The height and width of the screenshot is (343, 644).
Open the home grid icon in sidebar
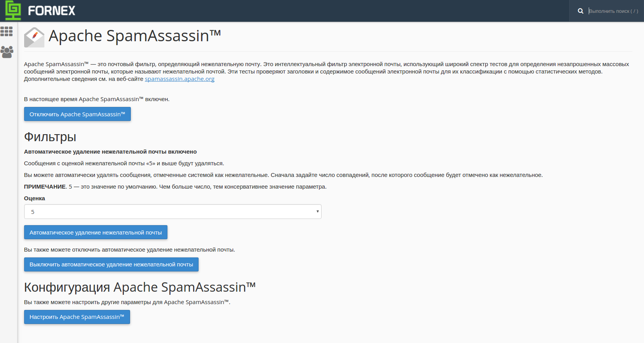point(7,31)
